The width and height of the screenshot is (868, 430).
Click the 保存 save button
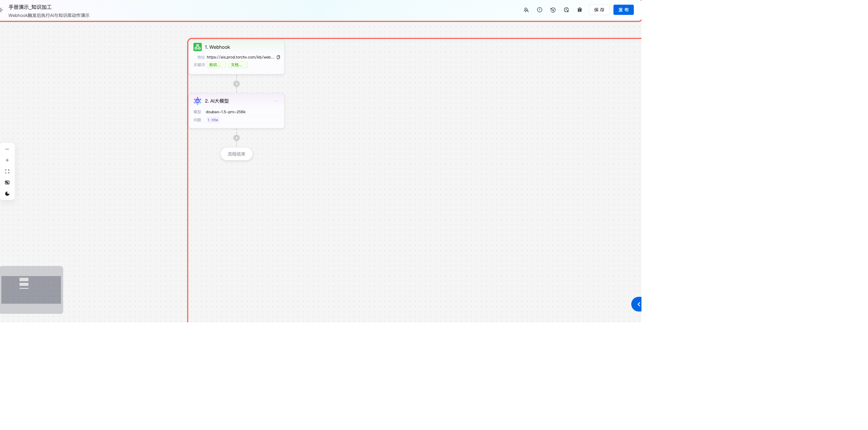click(599, 10)
